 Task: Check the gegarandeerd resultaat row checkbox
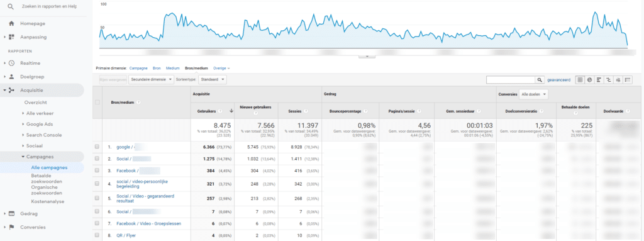(97, 199)
